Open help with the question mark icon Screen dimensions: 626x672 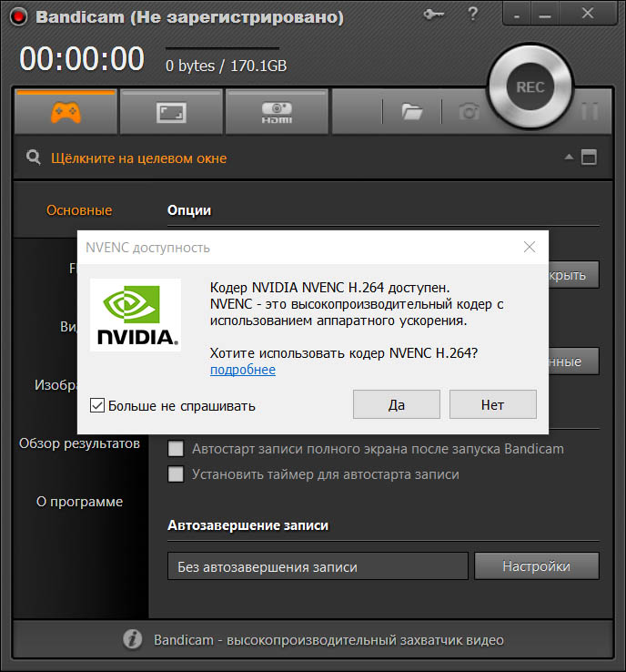click(x=473, y=14)
